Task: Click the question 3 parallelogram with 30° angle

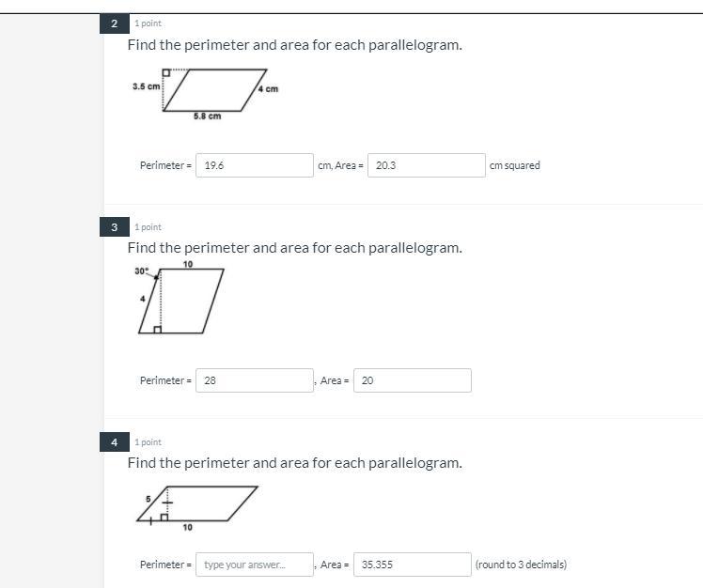Action: pos(181,301)
